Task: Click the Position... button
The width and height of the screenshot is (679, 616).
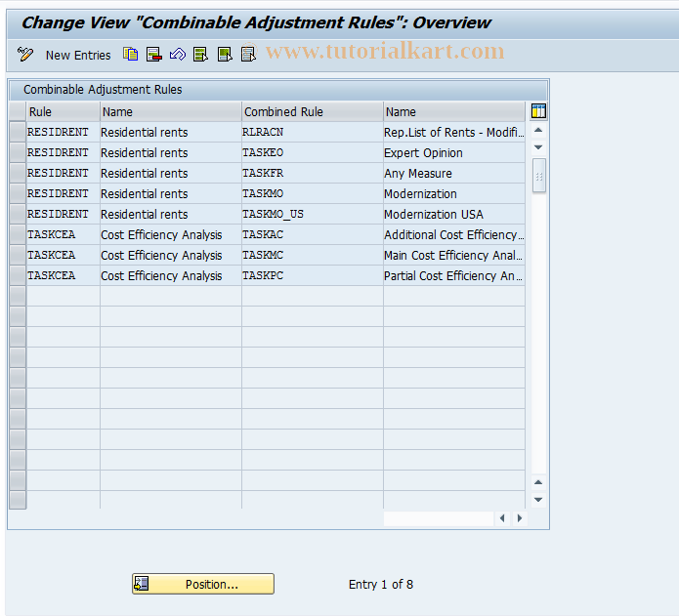Action: click(x=203, y=584)
